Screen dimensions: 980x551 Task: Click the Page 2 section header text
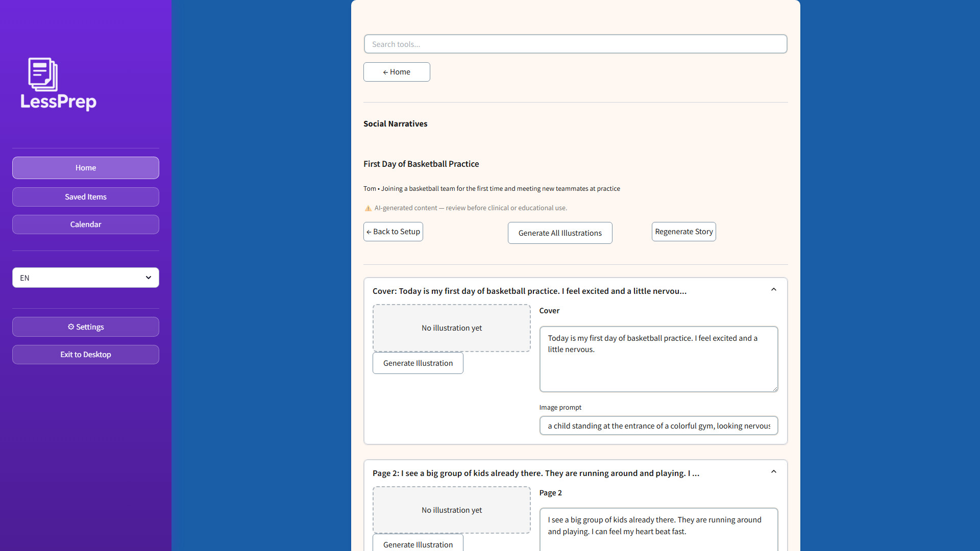[536, 473]
